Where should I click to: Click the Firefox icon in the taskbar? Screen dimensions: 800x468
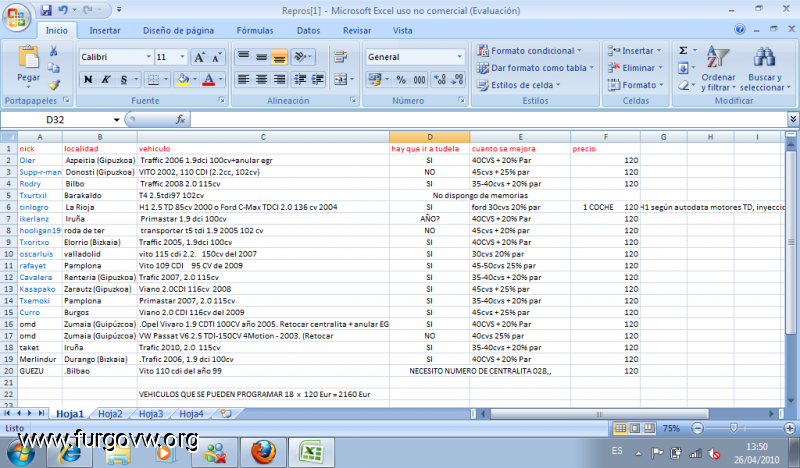click(x=263, y=452)
